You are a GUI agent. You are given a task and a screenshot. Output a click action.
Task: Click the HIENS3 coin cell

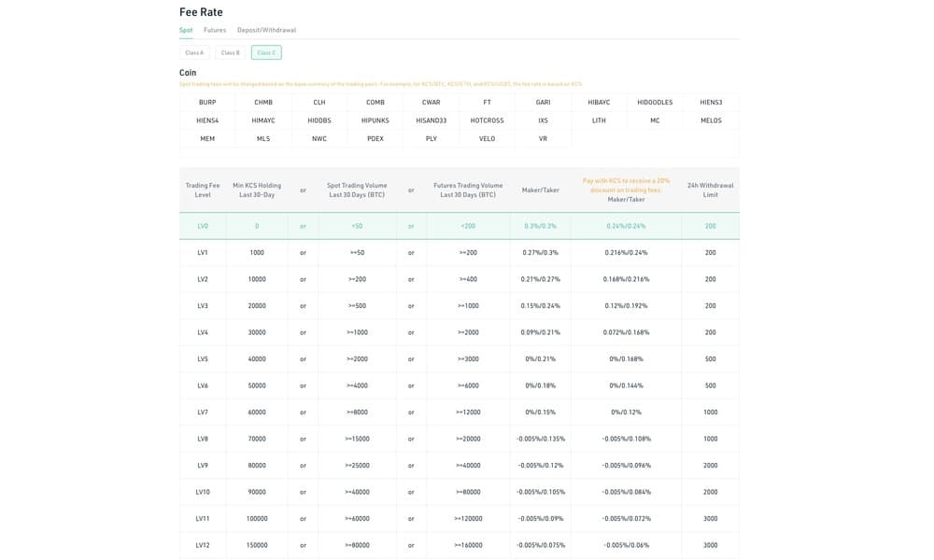pyautogui.click(x=711, y=103)
